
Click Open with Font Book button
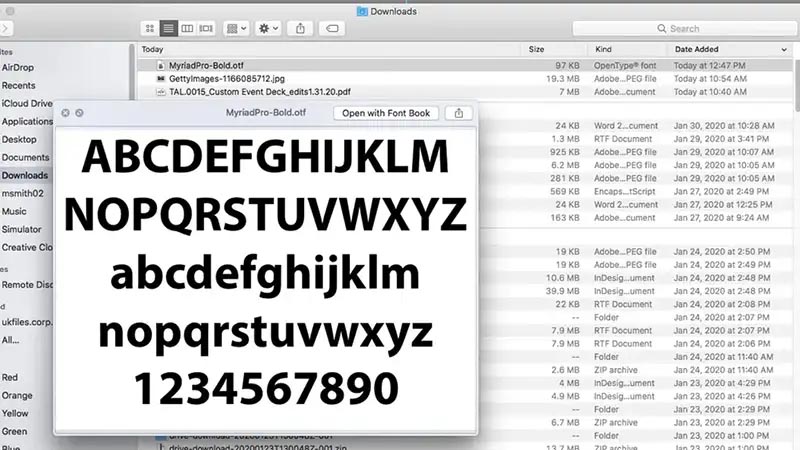point(386,113)
